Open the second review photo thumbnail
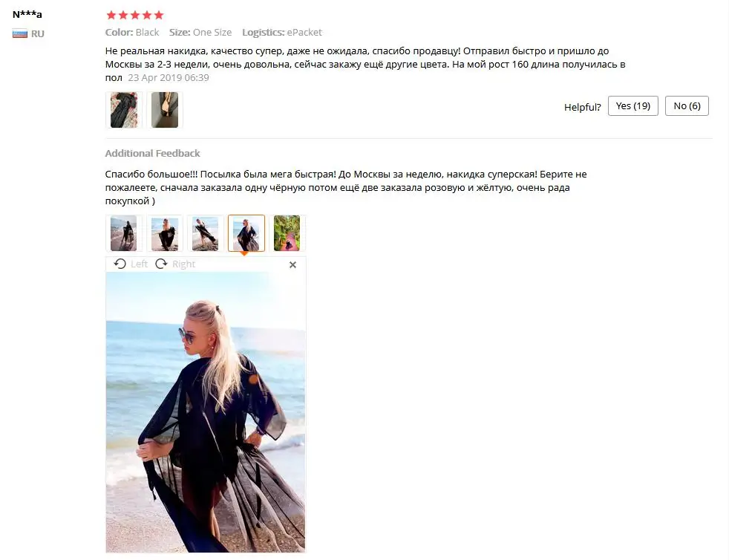This screenshot has height=560, width=729. point(165,110)
